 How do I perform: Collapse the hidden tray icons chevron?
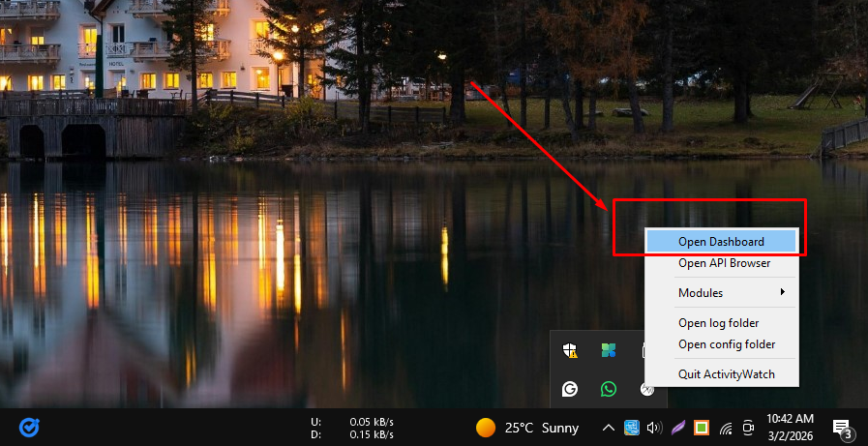coord(608,428)
